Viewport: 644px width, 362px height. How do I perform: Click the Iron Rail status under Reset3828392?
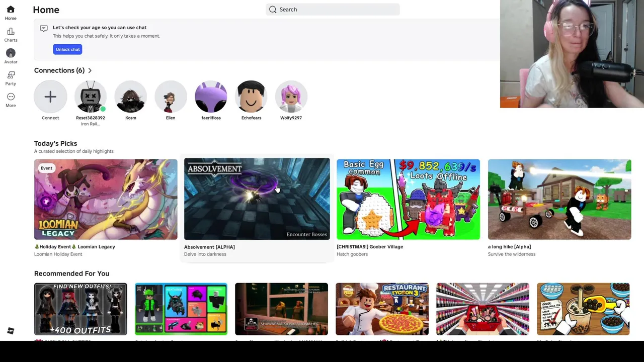[91, 124]
